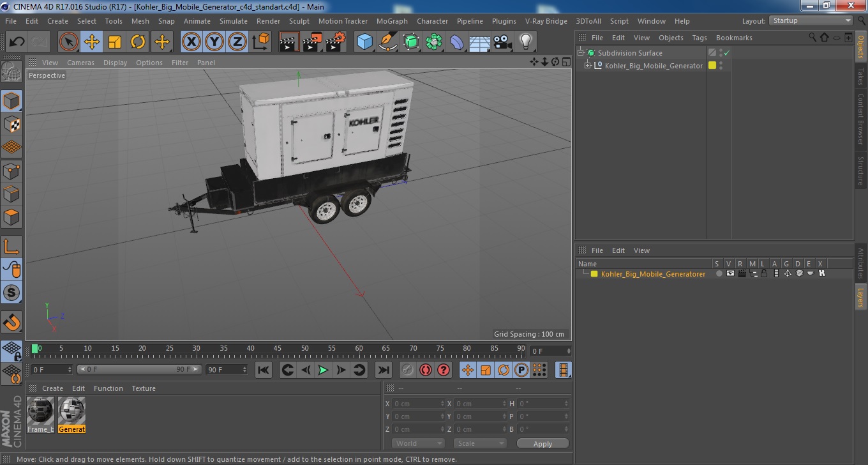This screenshot has width=868, height=465.
Task: Activate the Move tool in top toolbar
Action: (92, 42)
